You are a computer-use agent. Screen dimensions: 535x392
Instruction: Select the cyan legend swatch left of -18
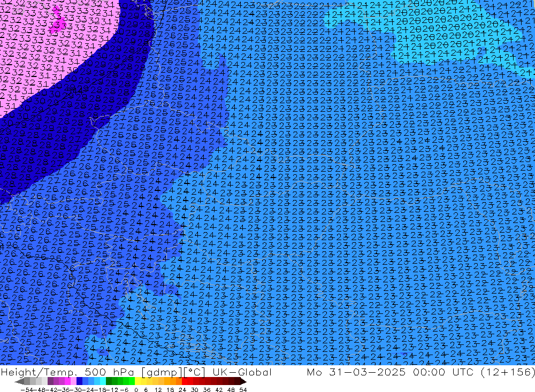pos(103,381)
